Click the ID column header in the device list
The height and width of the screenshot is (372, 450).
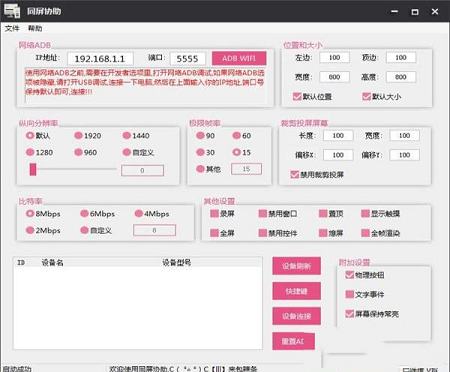coord(21,263)
